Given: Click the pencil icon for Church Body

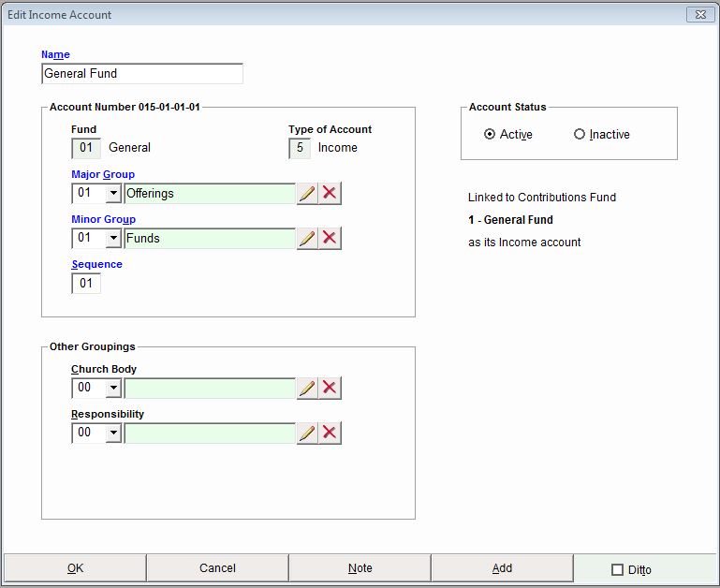Looking at the screenshot, I should pos(307,389).
